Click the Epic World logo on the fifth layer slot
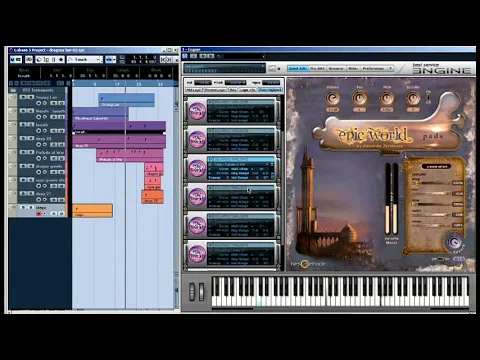 click(x=197, y=226)
